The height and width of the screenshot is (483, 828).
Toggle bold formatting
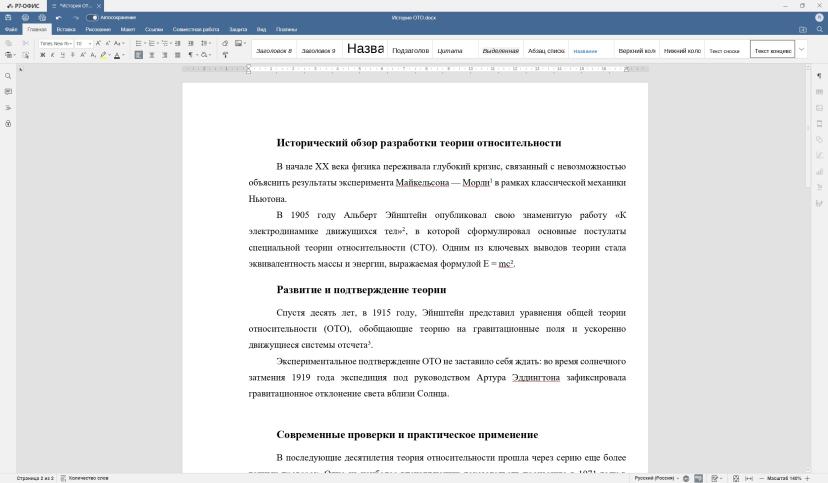click(x=43, y=55)
